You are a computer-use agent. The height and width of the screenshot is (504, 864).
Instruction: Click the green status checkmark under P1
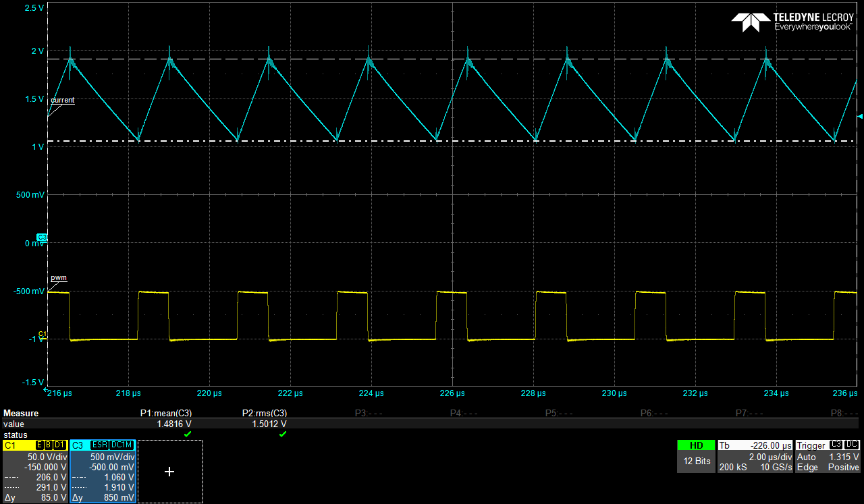[188, 434]
